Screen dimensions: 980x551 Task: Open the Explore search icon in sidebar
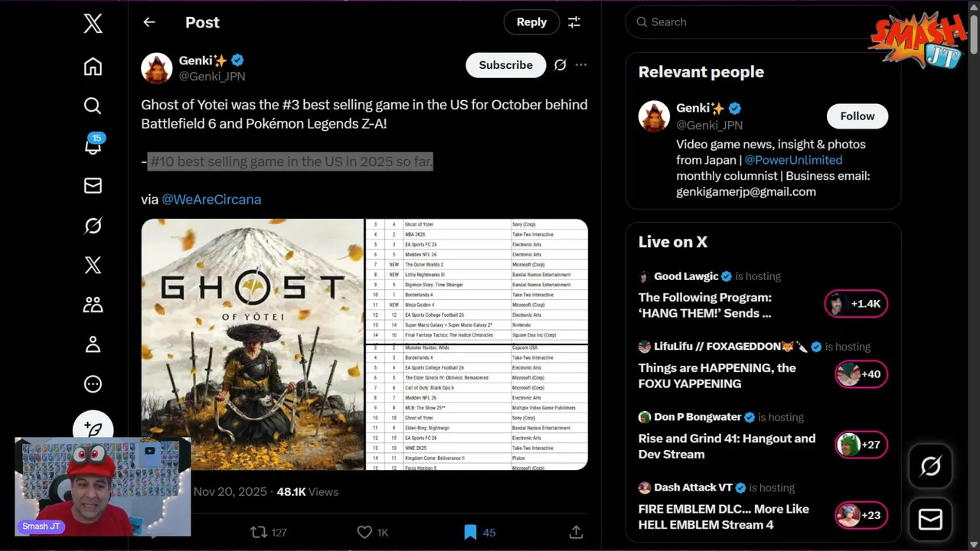(x=93, y=106)
